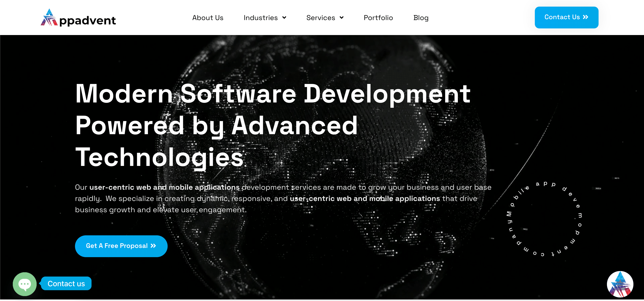Open the Services menu item
Screen dimensions: 644x301
click(x=320, y=18)
